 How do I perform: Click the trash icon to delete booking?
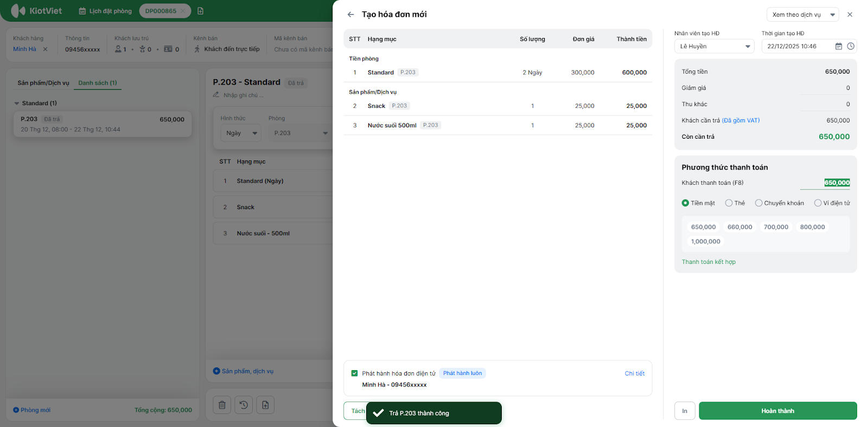222,405
